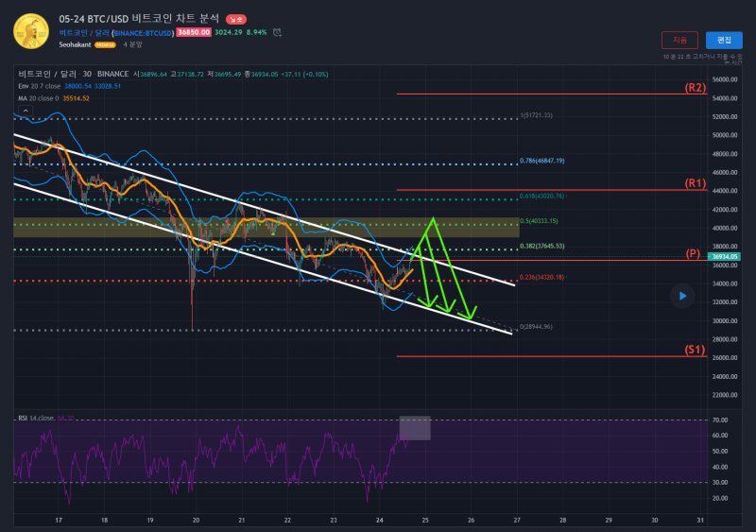Screen dimensions: 756x532
Task: Click the orange Premium badge
Action: tap(105, 44)
